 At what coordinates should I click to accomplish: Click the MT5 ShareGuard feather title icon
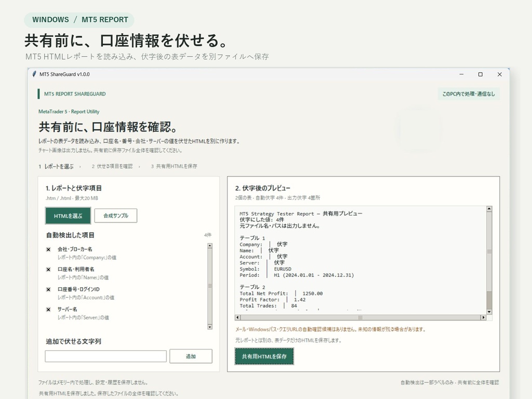point(34,74)
